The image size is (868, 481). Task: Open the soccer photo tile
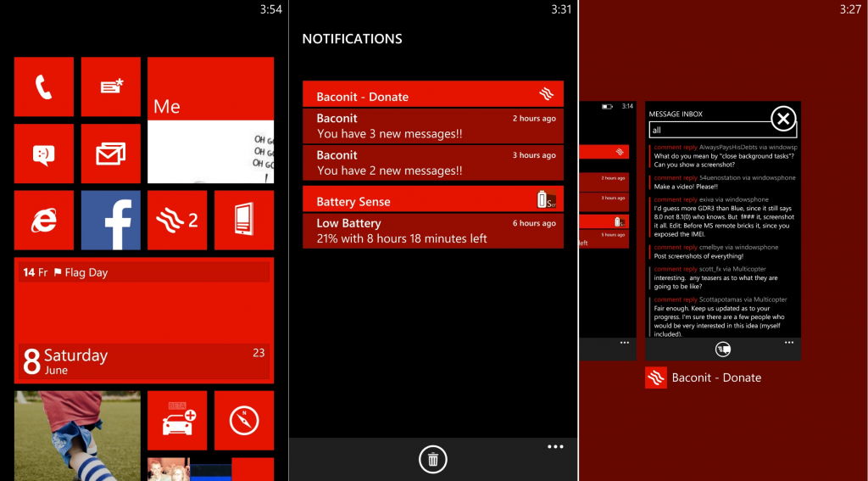77,435
